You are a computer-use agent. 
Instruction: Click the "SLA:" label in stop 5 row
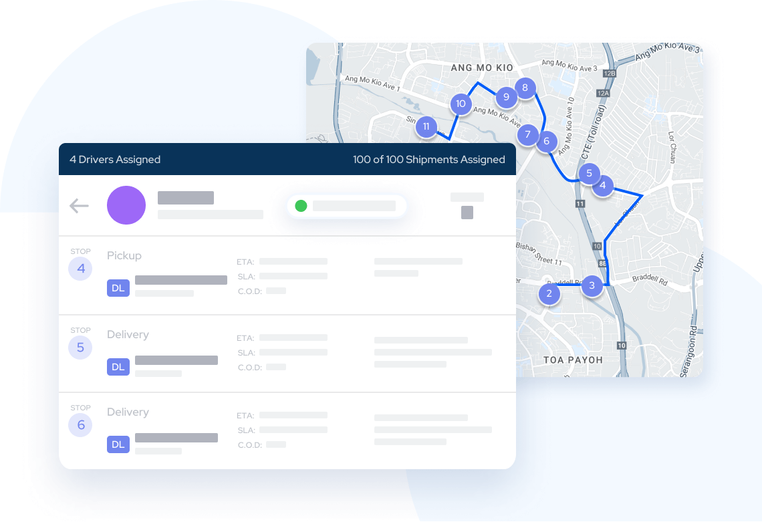point(247,353)
